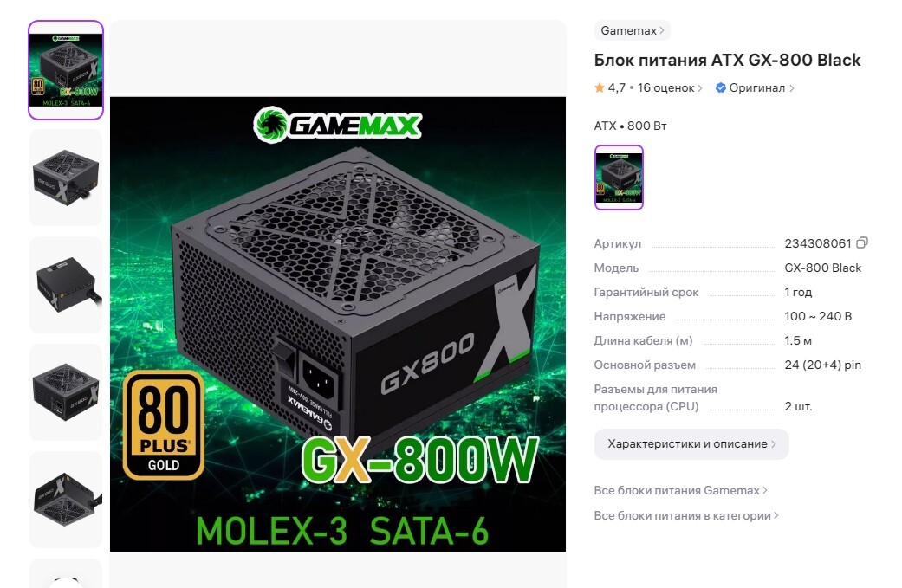Open Характеристики и описание section
The image size is (902, 588).
click(691, 443)
